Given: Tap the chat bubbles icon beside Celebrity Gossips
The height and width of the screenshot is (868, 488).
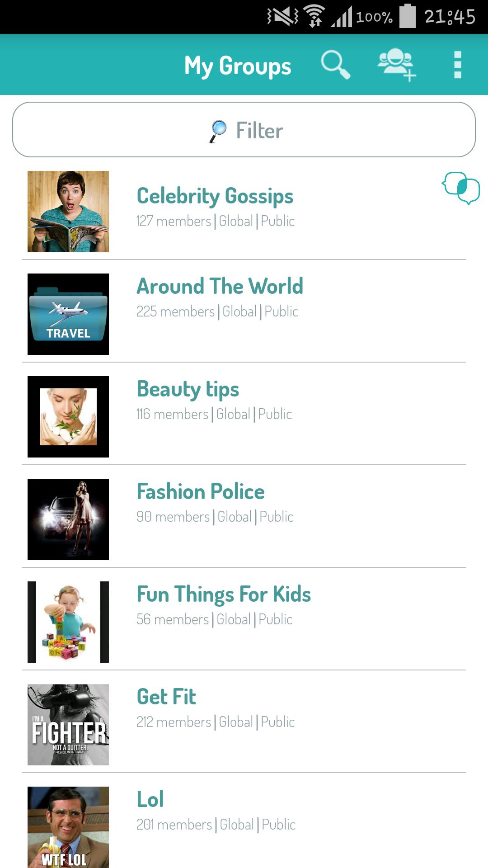Looking at the screenshot, I should (x=461, y=188).
